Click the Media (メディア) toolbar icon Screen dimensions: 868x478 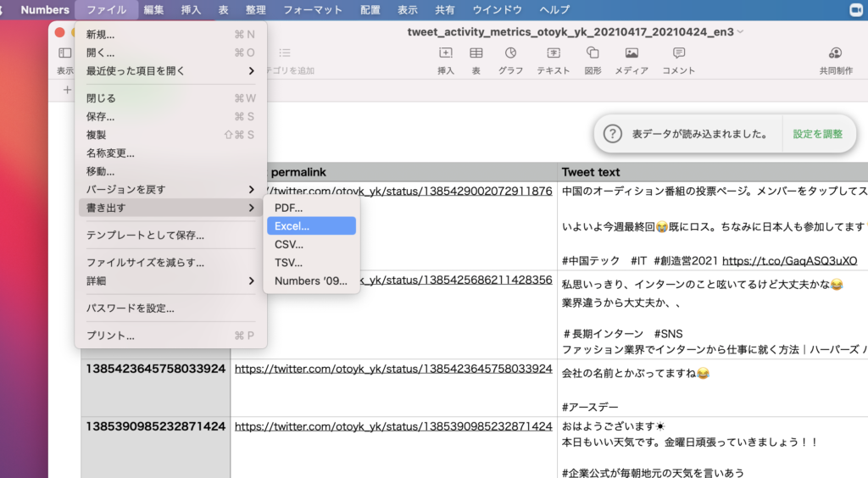[632, 53]
